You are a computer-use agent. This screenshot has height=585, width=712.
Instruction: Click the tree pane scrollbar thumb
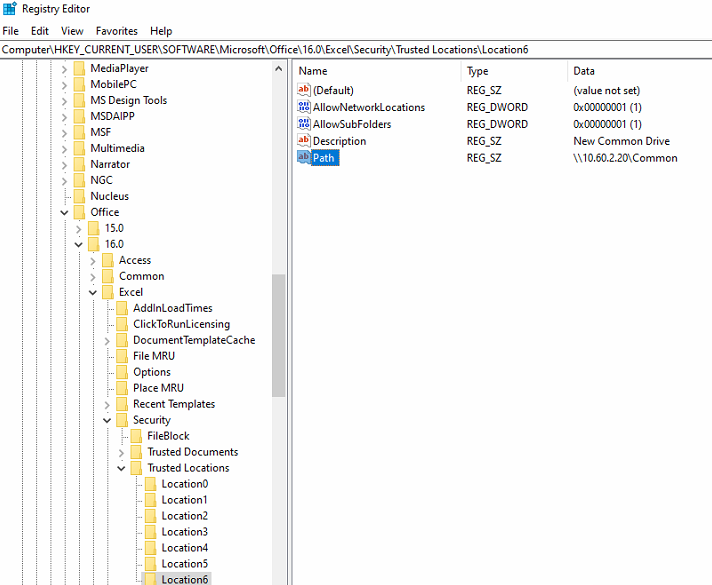click(279, 336)
